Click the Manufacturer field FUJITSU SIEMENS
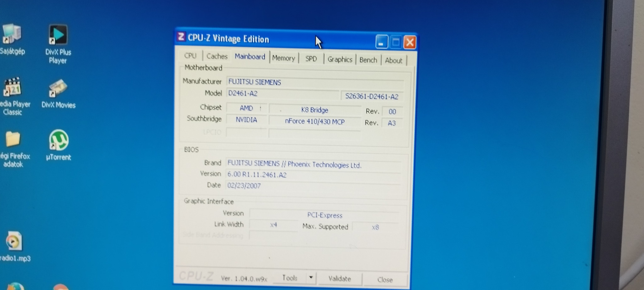This screenshot has height=290, width=644. 315,82
